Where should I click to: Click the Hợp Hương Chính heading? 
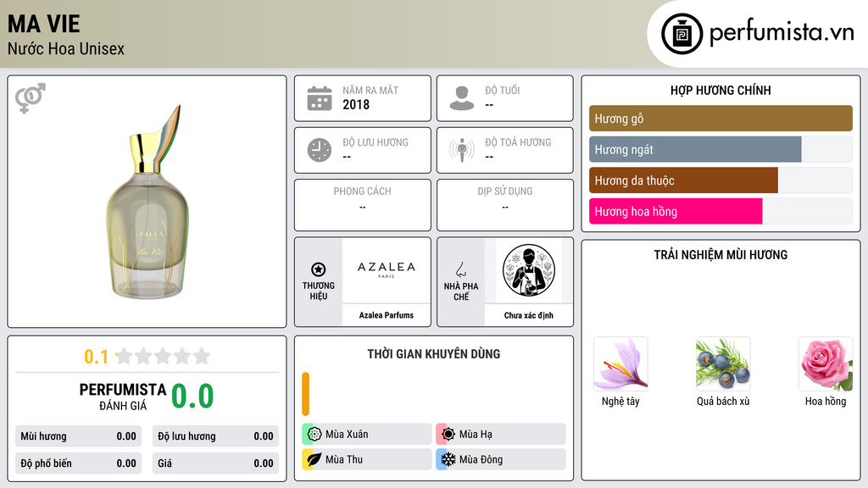721,90
